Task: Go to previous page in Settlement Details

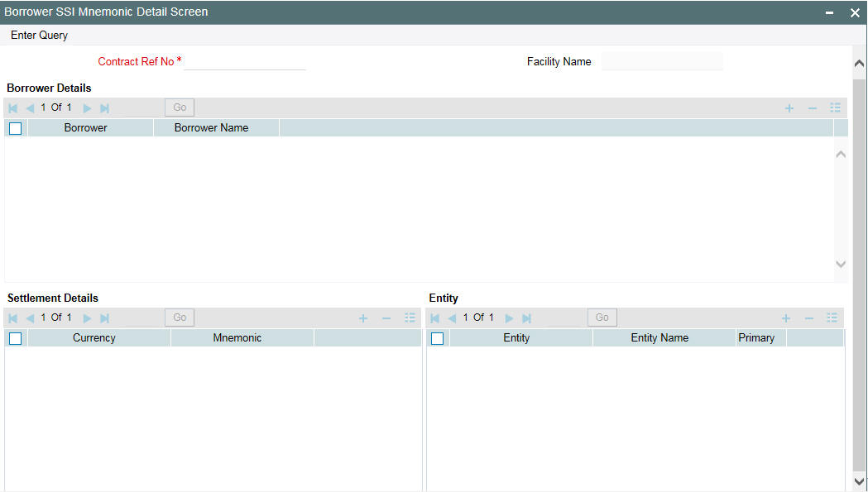Action: [x=30, y=318]
